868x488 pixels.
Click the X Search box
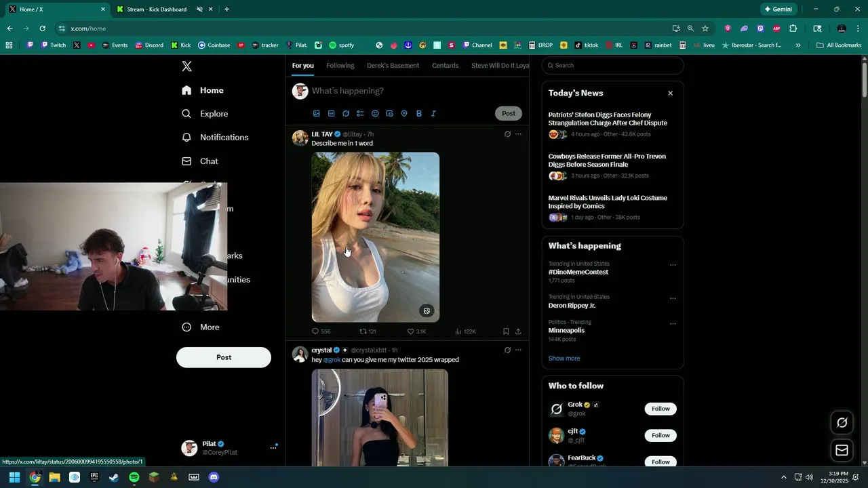[x=612, y=66]
